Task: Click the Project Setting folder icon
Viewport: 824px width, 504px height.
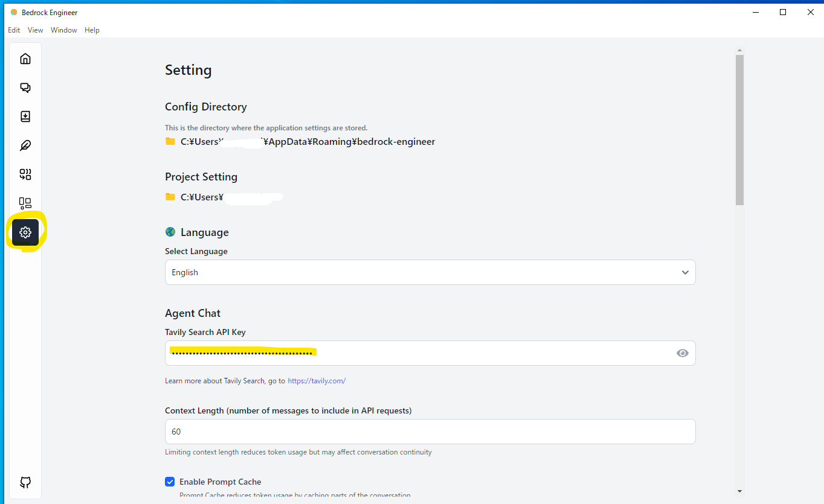Action: pos(170,197)
